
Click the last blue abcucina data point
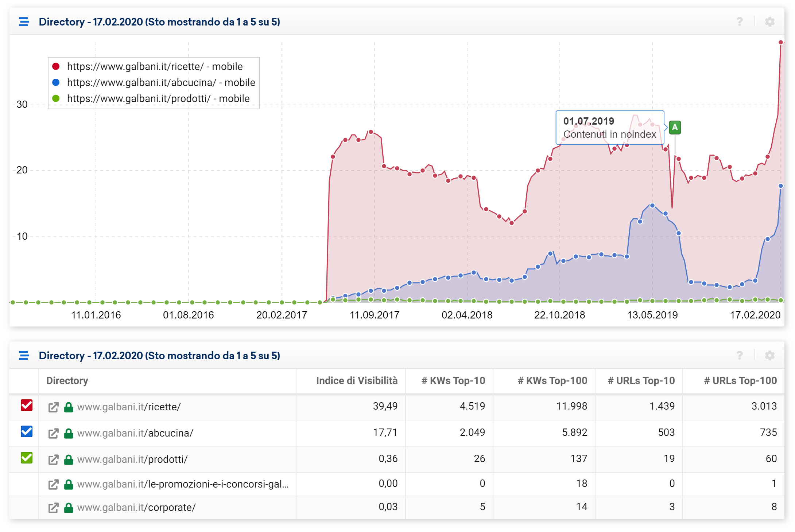click(781, 186)
